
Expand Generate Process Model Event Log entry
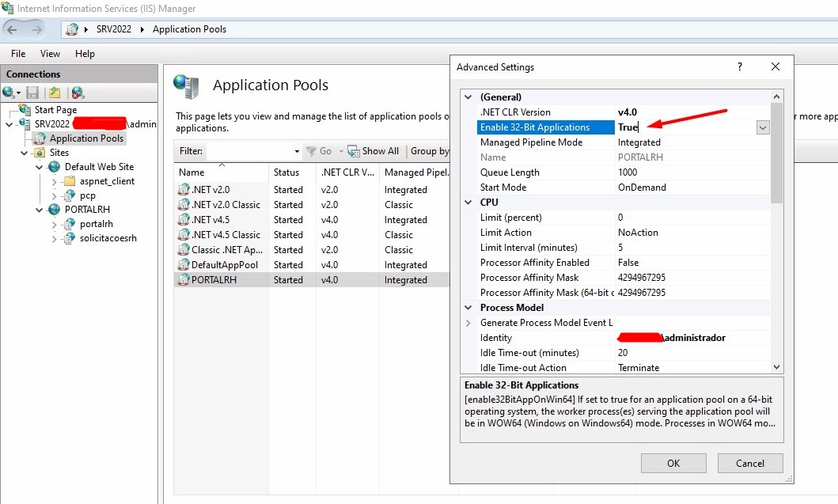click(x=468, y=323)
